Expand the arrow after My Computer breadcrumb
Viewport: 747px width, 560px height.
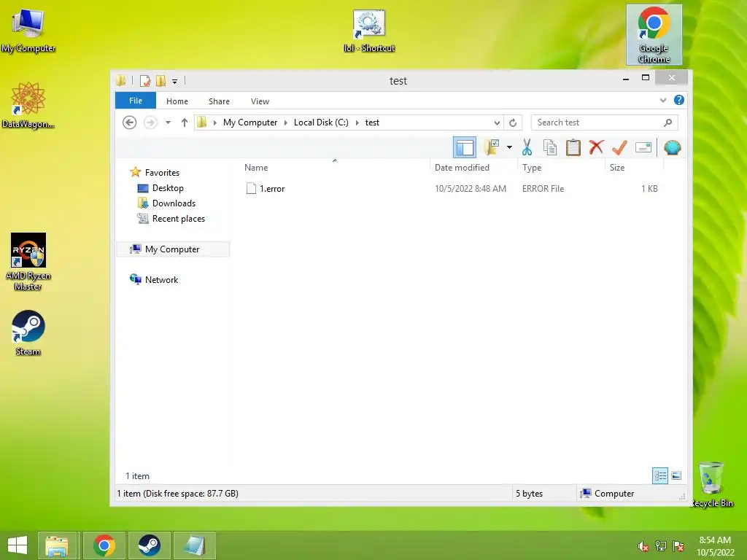click(285, 122)
